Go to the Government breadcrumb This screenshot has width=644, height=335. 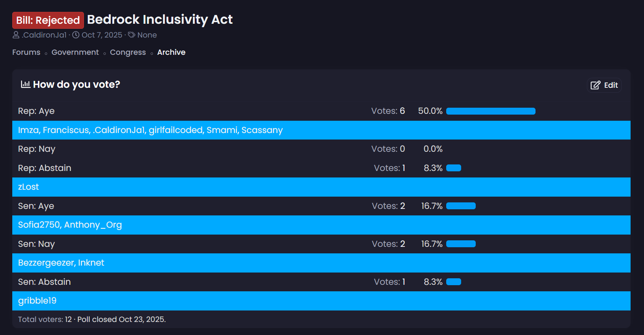[x=75, y=52]
